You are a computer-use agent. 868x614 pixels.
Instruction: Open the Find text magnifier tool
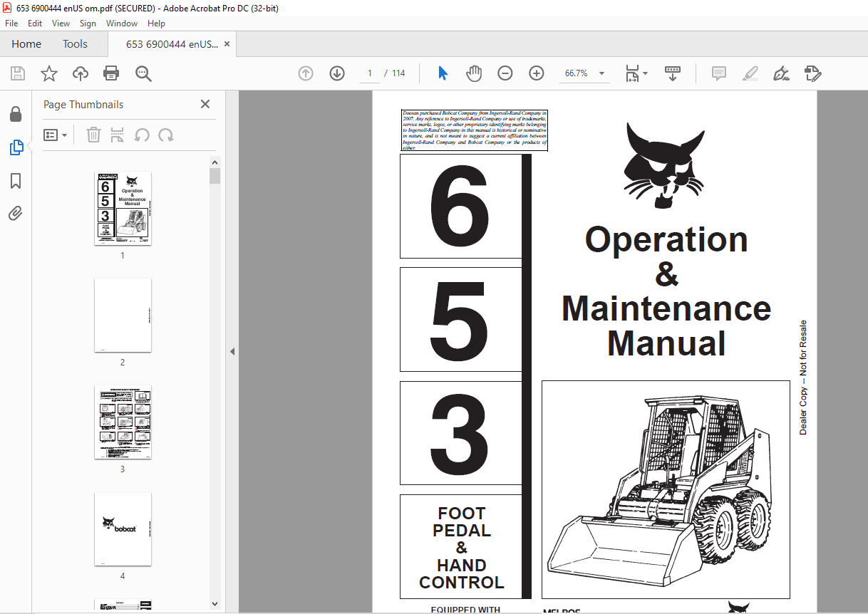143,73
